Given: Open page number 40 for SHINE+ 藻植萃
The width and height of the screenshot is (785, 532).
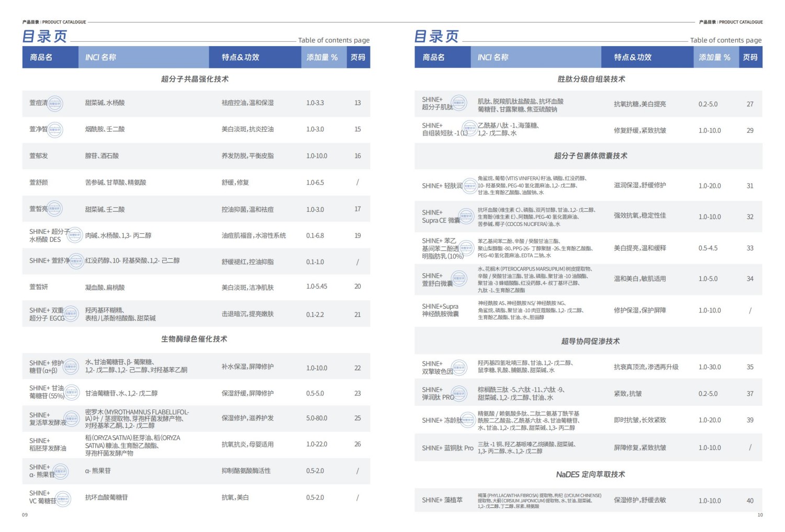Looking at the screenshot, I should pyautogui.click(x=749, y=501).
